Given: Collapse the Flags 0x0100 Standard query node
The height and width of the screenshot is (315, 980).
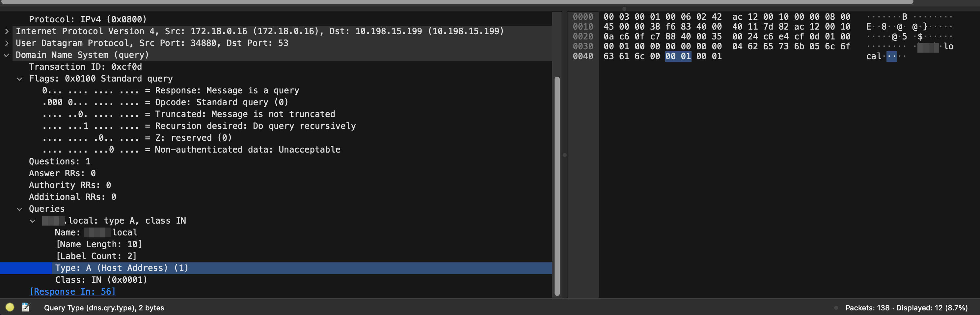Looking at the screenshot, I should 19,79.
